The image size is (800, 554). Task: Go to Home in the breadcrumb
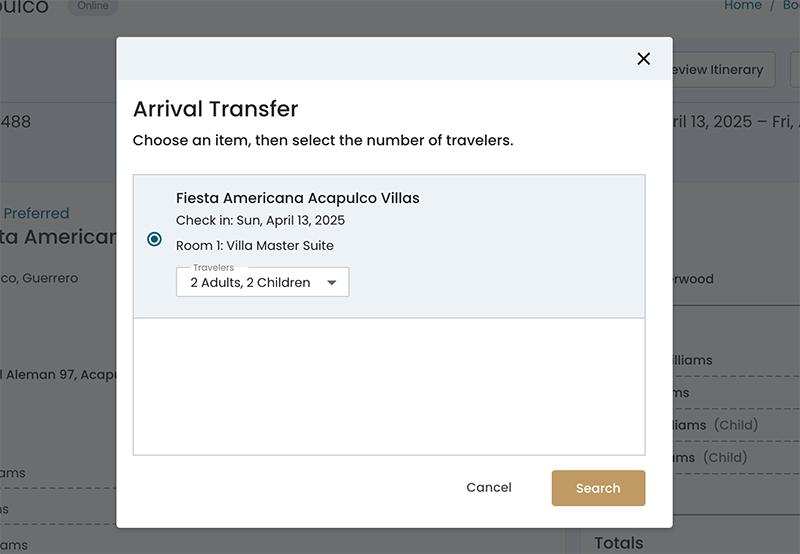[742, 6]
